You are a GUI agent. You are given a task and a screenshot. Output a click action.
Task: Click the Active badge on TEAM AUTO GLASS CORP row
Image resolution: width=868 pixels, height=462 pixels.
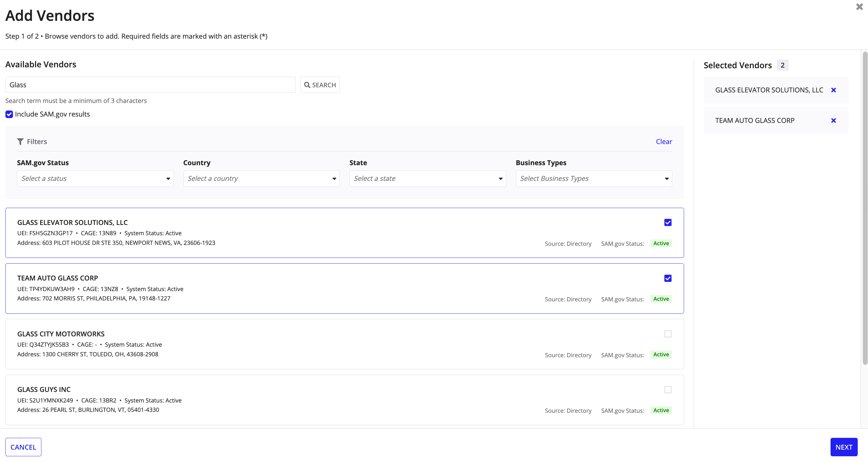pyautogui.click(x=661, y=299)
